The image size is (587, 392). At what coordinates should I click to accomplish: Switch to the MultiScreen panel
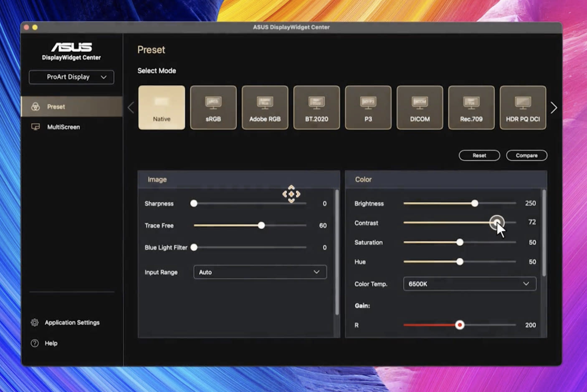point(63,127)
